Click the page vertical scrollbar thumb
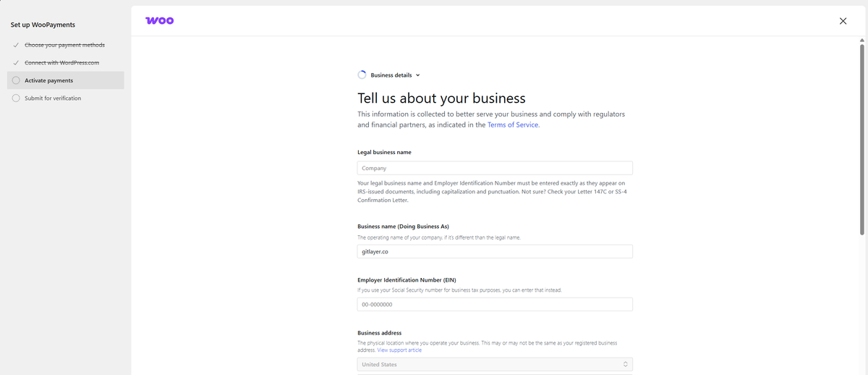 pos(862,139)
